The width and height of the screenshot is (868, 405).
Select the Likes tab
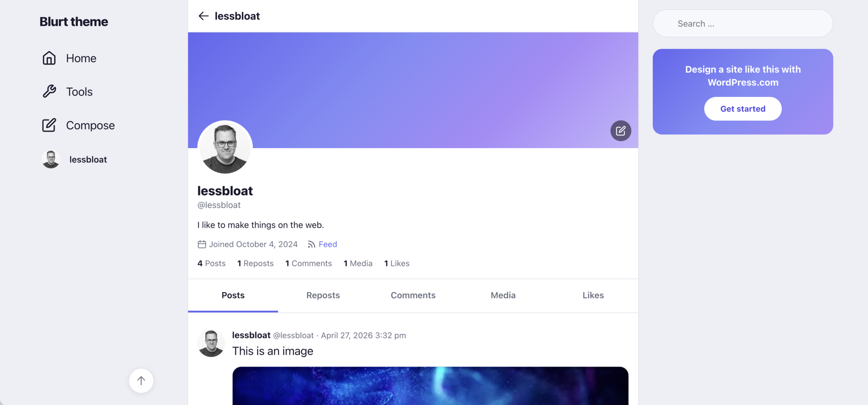pyautogui.click(x=593, y=295)
